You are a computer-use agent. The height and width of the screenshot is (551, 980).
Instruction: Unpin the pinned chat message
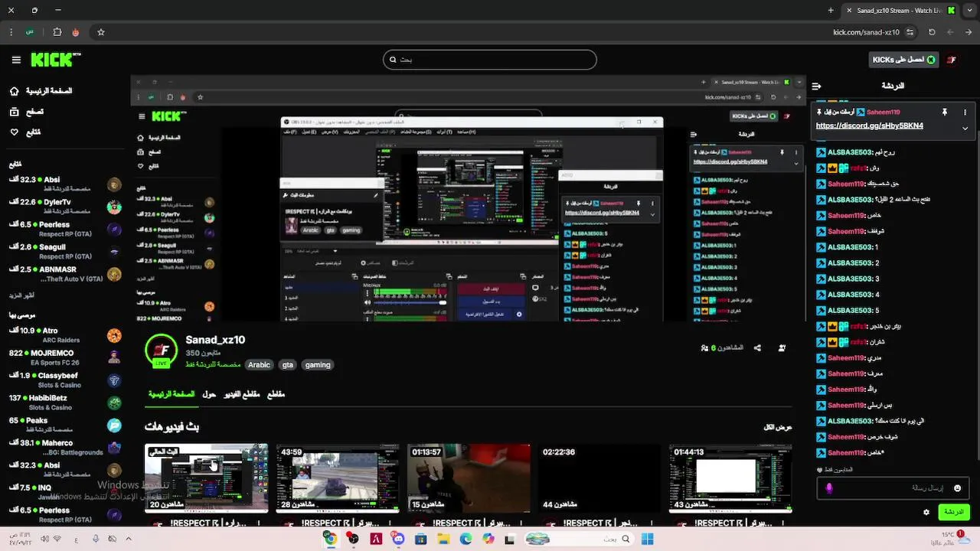[x=945, y=112]
